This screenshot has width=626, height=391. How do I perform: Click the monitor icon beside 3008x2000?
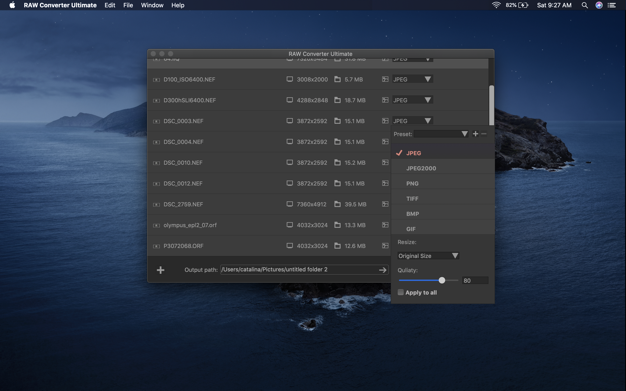pyautogui.click(x=289, y=79)
